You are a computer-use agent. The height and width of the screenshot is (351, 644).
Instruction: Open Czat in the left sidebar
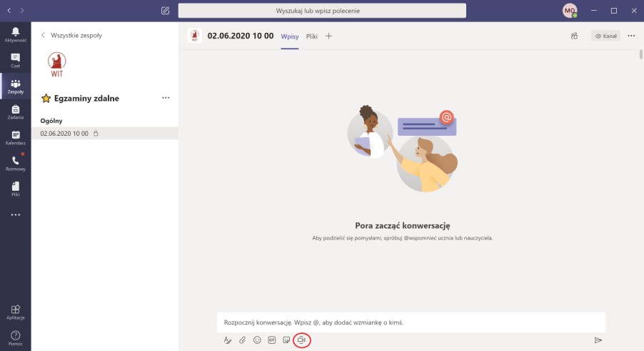[16, 61]
